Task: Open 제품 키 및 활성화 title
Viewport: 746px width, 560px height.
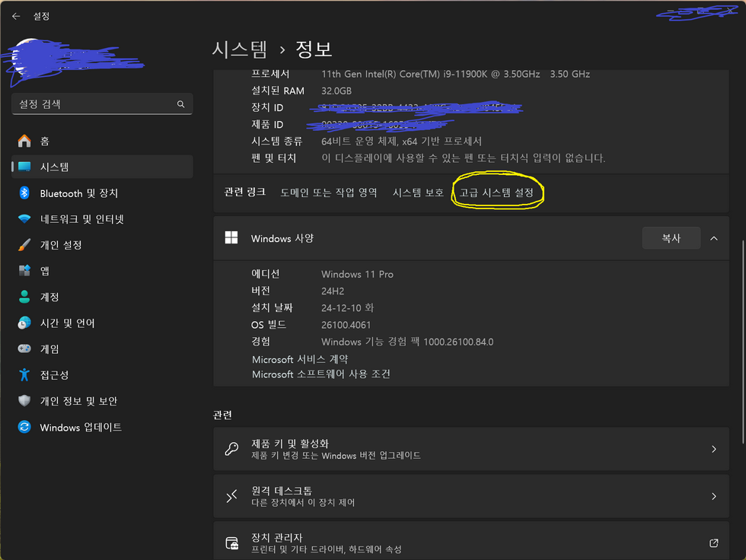Action: [290, 444]
